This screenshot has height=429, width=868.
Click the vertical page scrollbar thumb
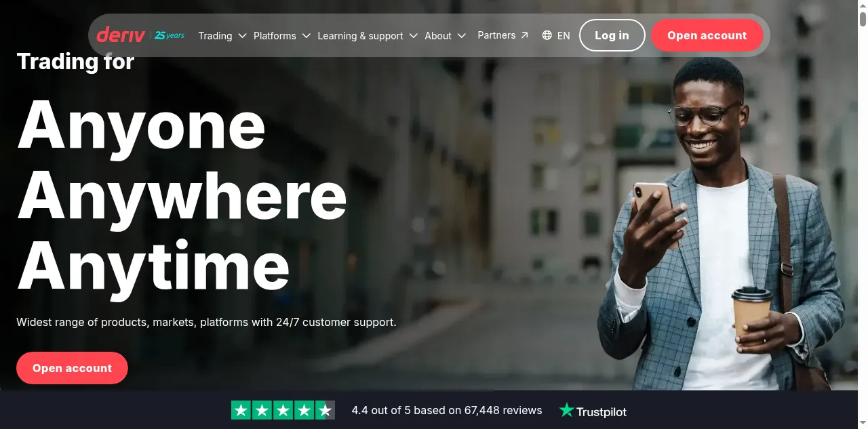863,18
